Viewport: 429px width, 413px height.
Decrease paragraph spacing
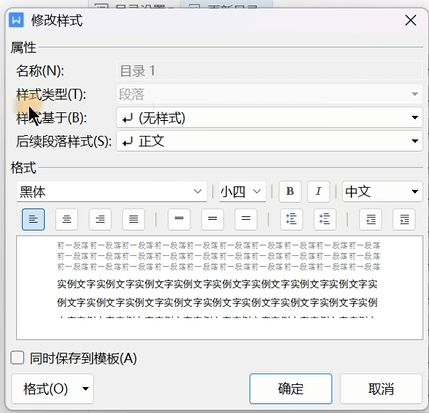point(325,219)
